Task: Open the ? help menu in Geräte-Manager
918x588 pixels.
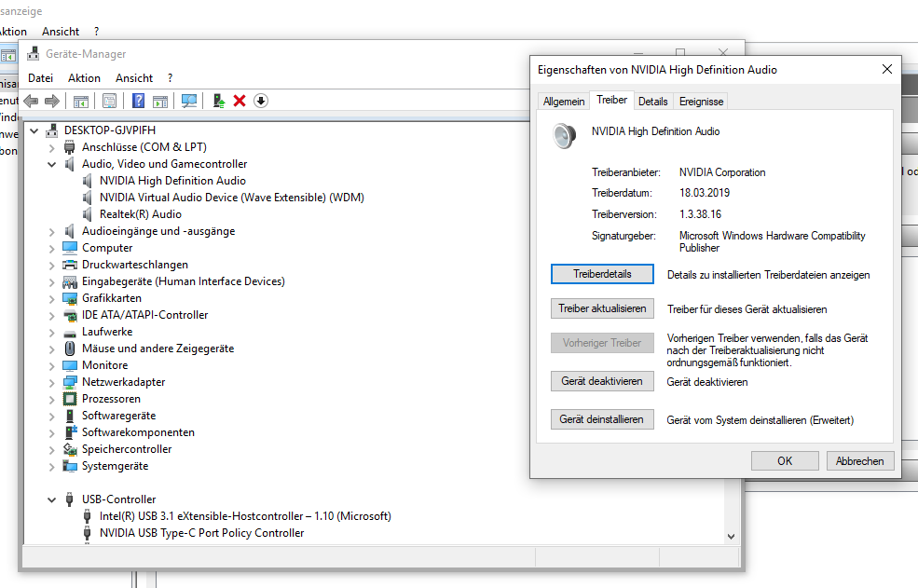Action: tap(170, 78)
